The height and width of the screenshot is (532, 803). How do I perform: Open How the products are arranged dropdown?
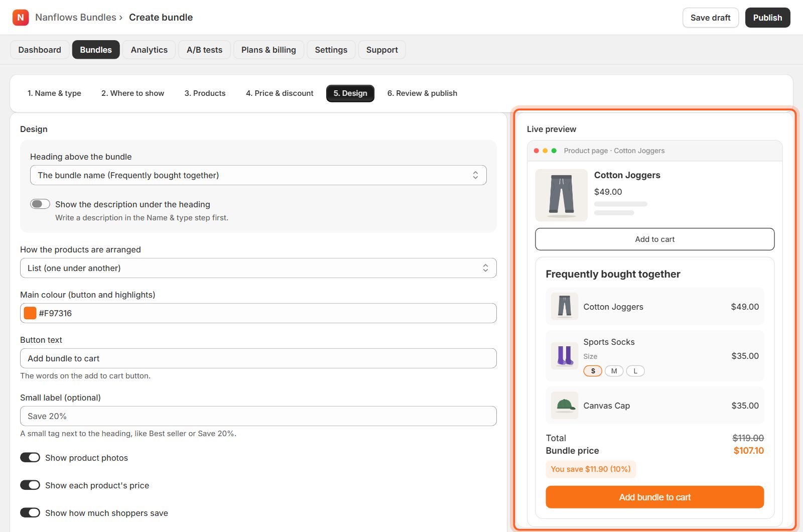(258, 268)
